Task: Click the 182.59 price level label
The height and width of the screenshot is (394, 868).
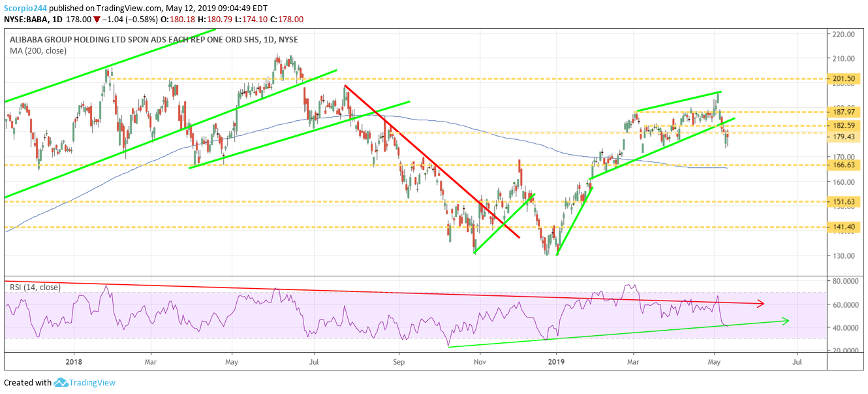Action: point(845,125)
